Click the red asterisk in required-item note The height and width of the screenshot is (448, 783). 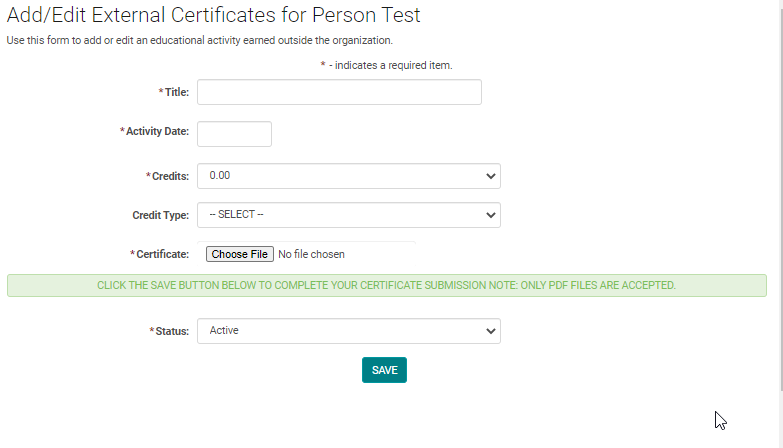coord(323,66)
